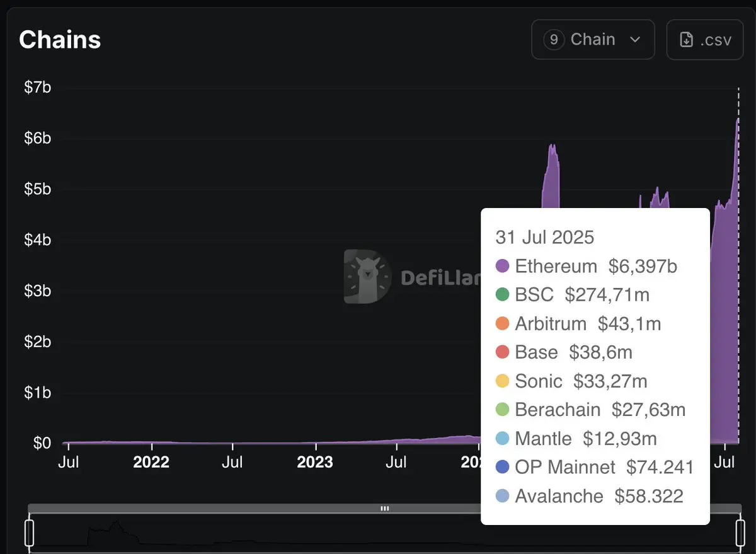Viewport: 756px width, 554px height.
Task: Click the OP Mainnet $74.241 value
Action: [x=660, y=467]
